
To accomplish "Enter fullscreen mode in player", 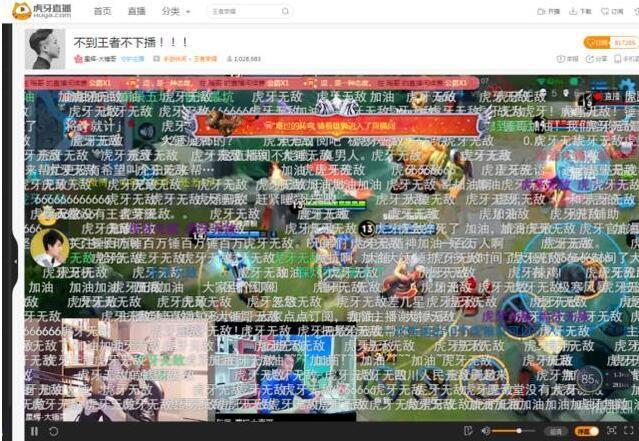I will pyautogui.click(x=629, y=431).
